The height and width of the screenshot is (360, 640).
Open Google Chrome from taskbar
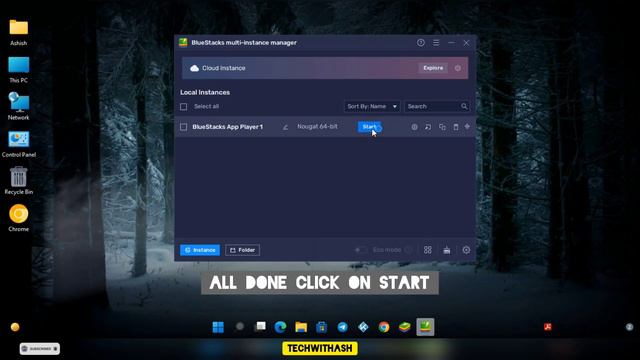pos(384,327)
